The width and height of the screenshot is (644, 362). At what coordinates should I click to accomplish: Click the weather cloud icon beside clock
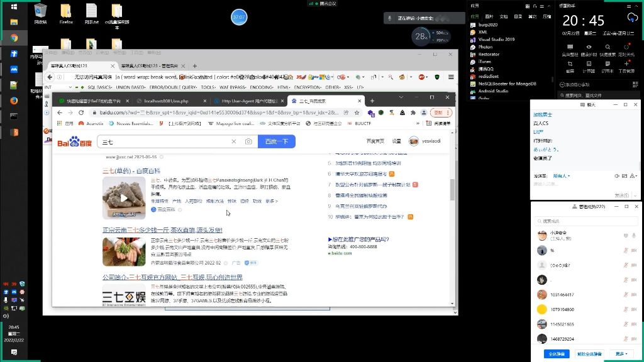[632, 18]
